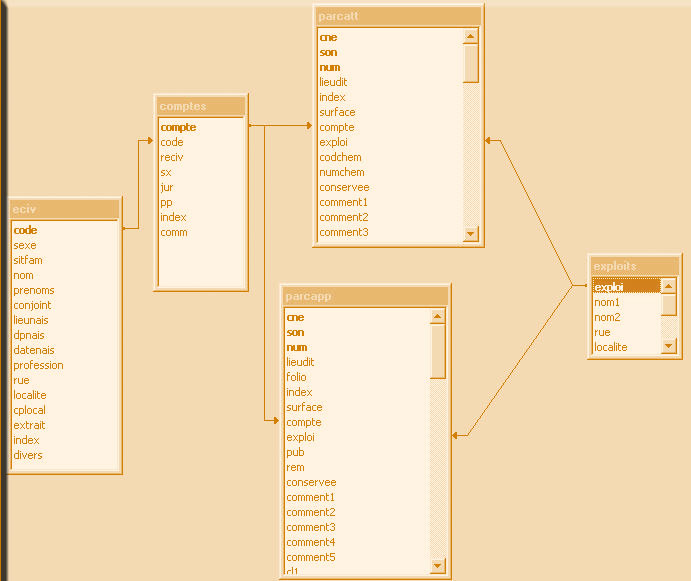Choose the reciv field in comptes

coord(172,157)
